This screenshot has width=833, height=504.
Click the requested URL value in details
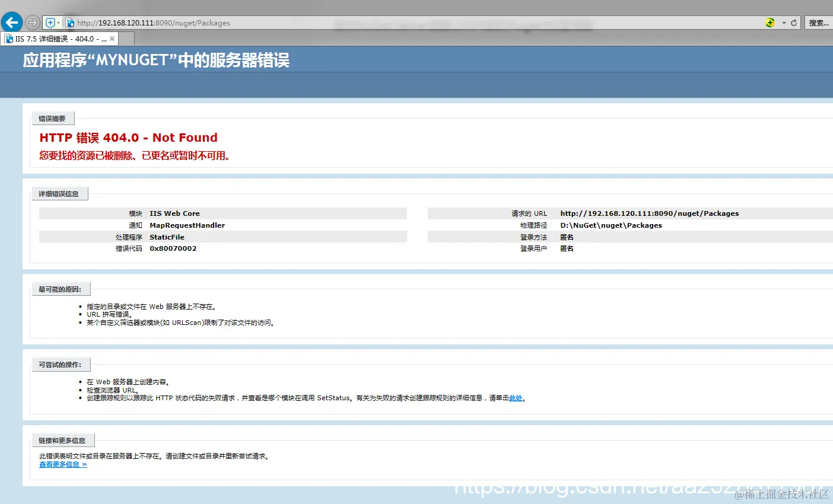650,213
